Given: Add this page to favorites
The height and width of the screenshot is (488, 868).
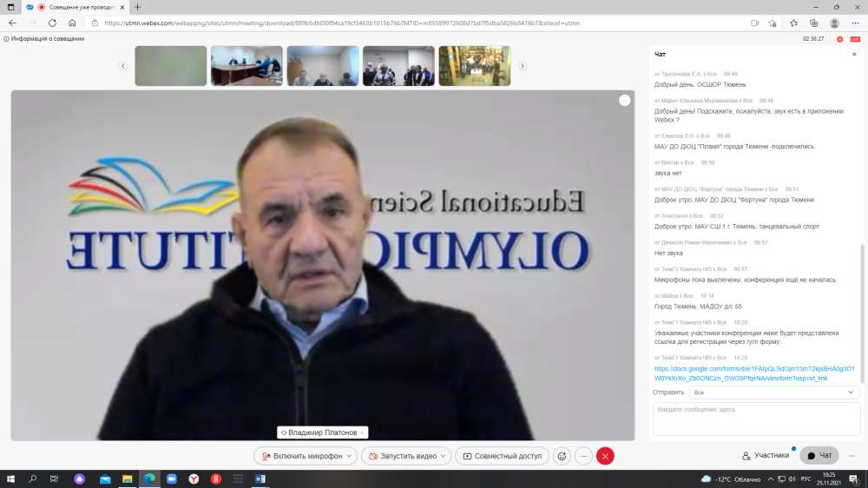Looking at the screenshot, I should [773, 23].
